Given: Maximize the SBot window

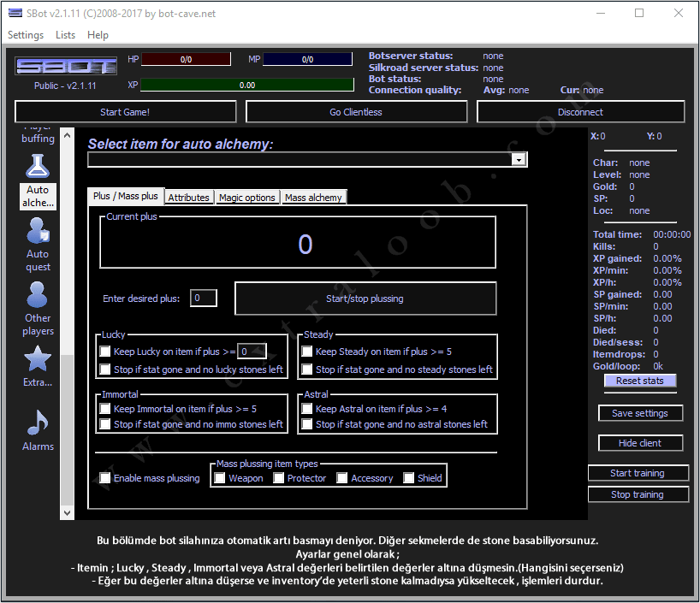Looking at the screenshot, I should coord(639,13).
